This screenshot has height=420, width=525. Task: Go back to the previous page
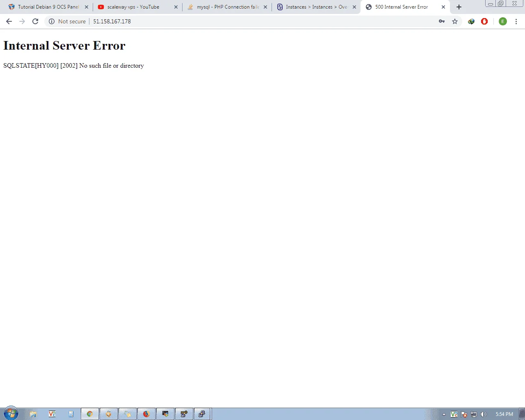tap(9, 21)
